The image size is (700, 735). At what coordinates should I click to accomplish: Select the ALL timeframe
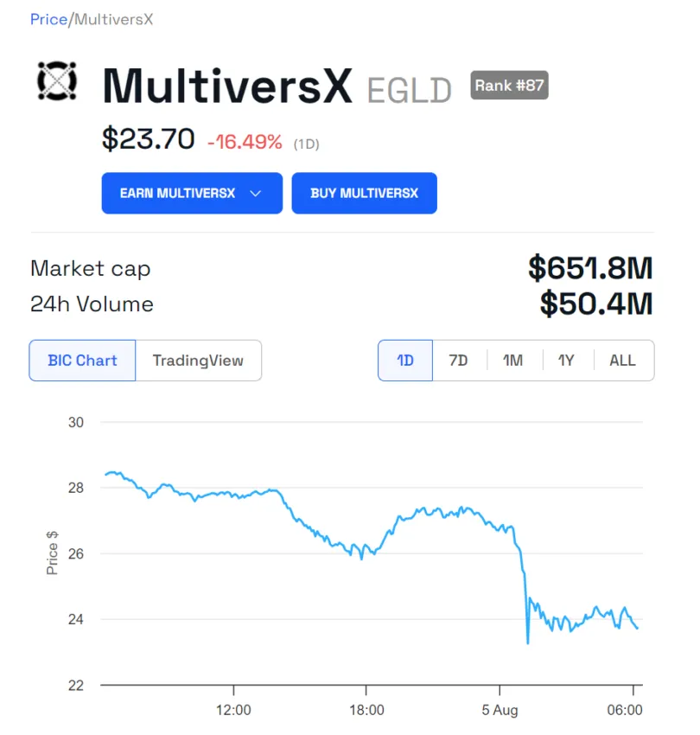(x=622, y=360)
